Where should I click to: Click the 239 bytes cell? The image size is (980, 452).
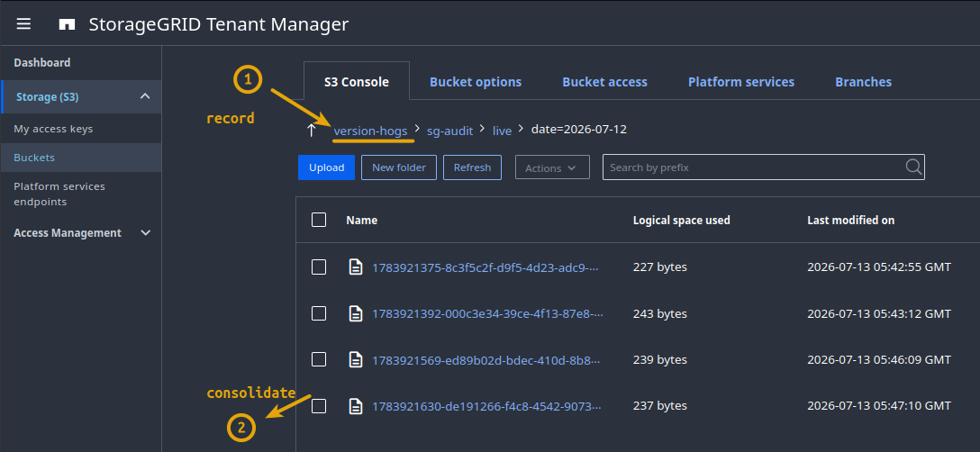click(x=659, y=359)
